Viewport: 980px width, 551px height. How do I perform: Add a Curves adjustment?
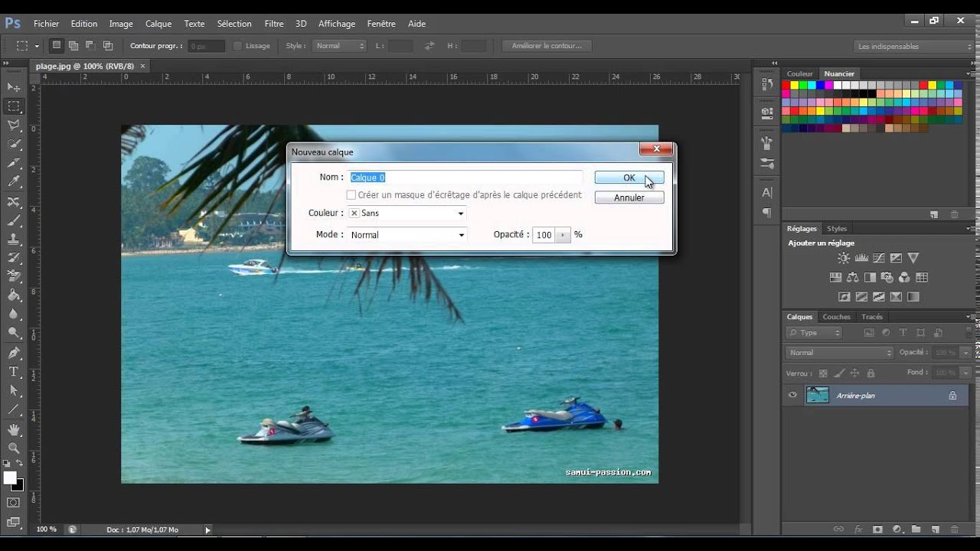point(878,258)
